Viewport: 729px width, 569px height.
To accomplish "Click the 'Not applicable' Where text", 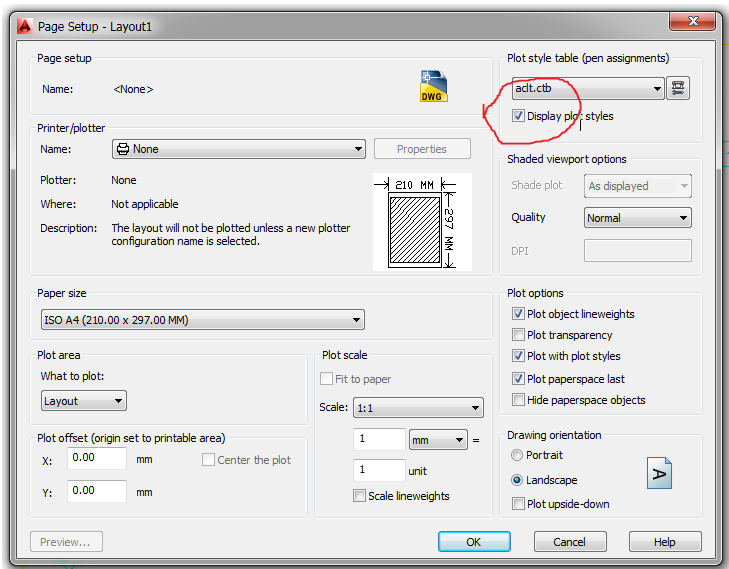I will point(145,204).
